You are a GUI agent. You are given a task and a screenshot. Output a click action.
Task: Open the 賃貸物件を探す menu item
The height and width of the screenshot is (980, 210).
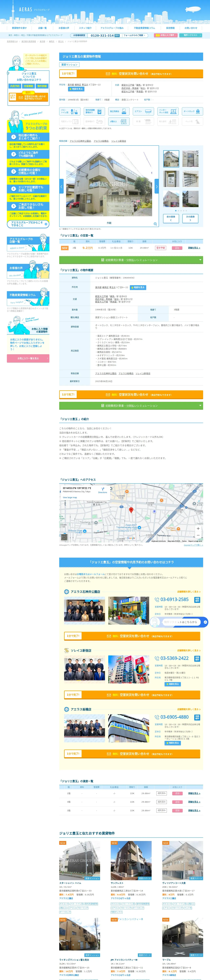click(x=19, y=28)
